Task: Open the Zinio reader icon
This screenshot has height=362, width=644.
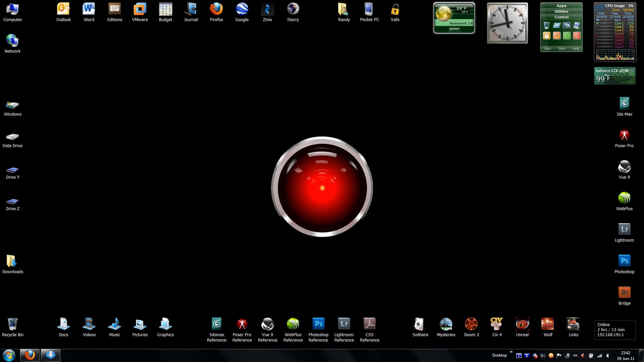Action: pos(267,12)
